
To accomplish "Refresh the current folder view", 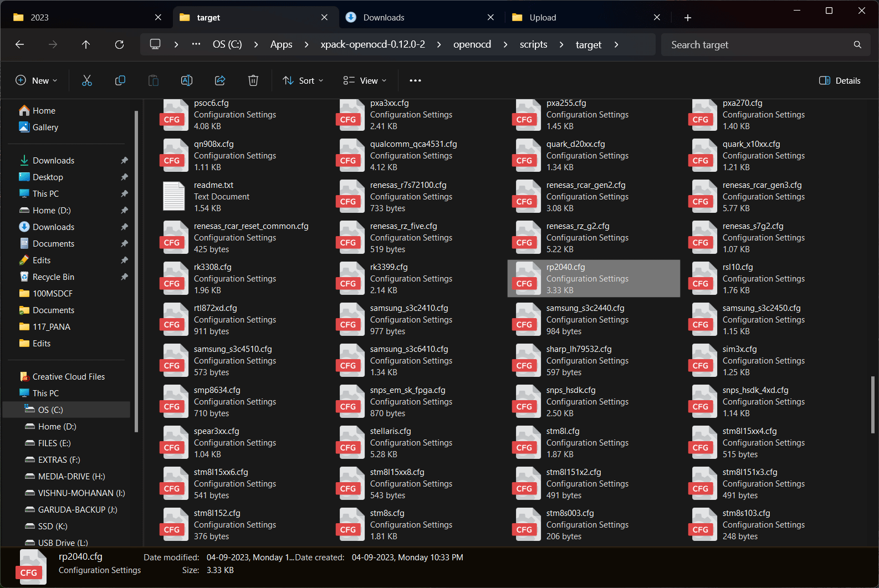I will 119,44.
